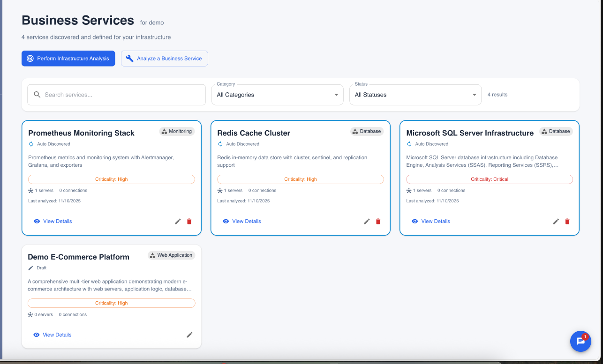Delete Microsoft SQL Server Infrastructure via trash icon
Image resolution: width=603 pixels, height=364 pixels.
[567, 221]
